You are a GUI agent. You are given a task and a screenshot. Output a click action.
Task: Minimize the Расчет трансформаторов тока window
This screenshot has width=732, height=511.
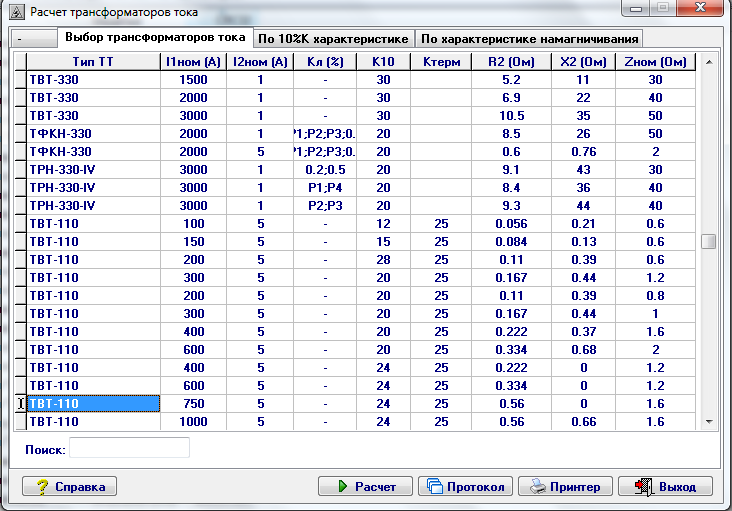[636, 8]
